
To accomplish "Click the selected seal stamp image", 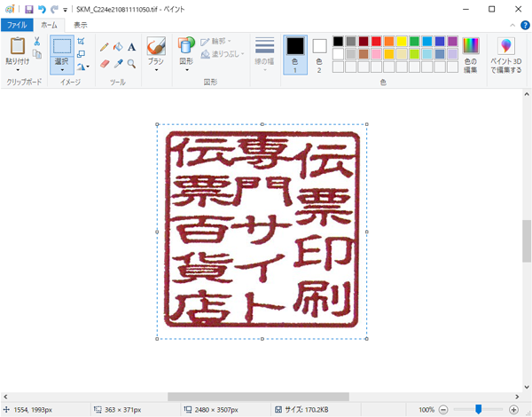I will (x=262, y=231).
